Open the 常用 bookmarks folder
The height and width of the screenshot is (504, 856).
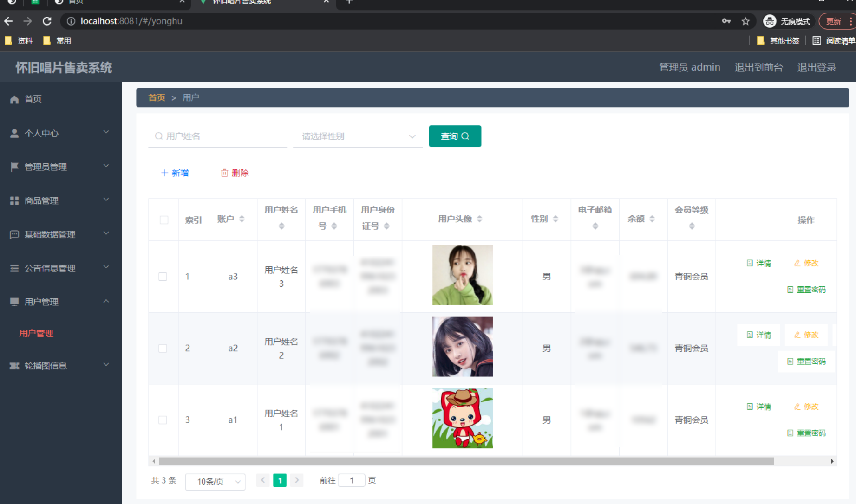tap(57, 41)
